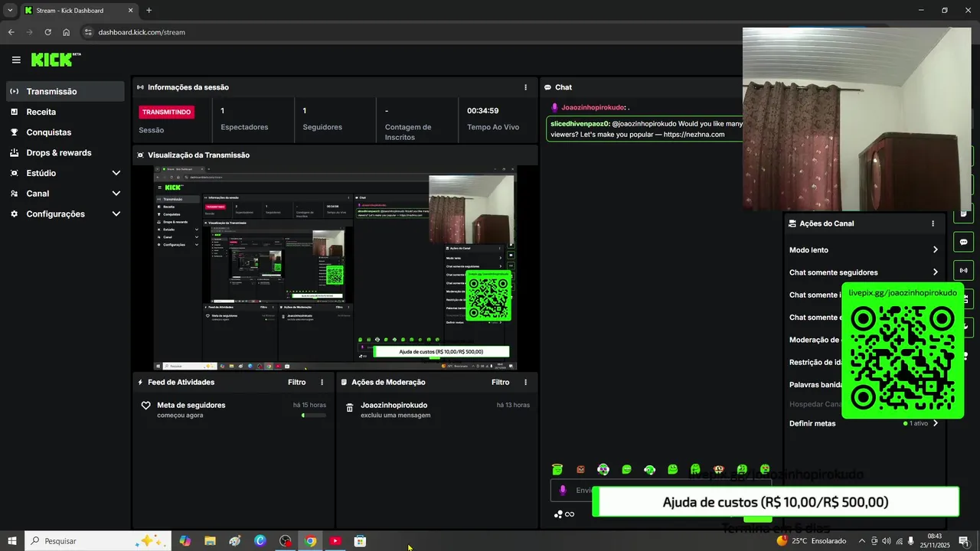Click the Meta de seguidores progress bar

click(314, 415)
